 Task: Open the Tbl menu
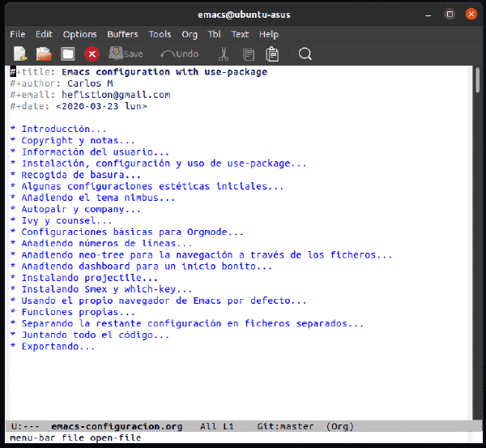coord(214,34)
